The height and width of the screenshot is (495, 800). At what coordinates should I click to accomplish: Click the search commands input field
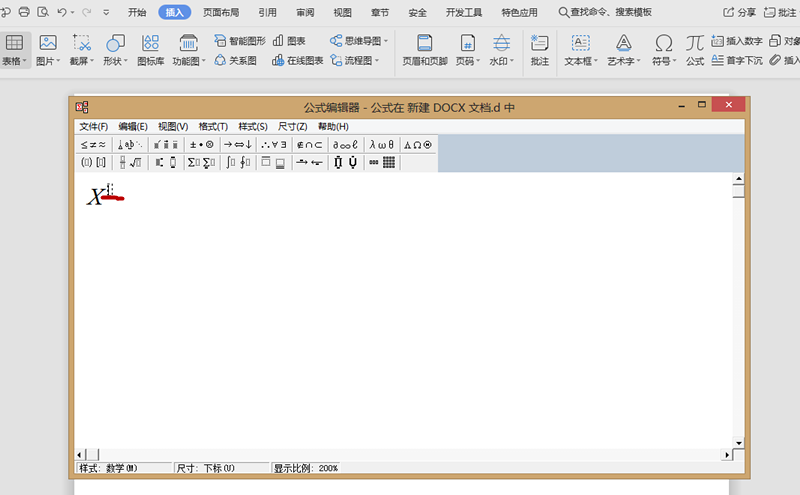pos(610,13)
